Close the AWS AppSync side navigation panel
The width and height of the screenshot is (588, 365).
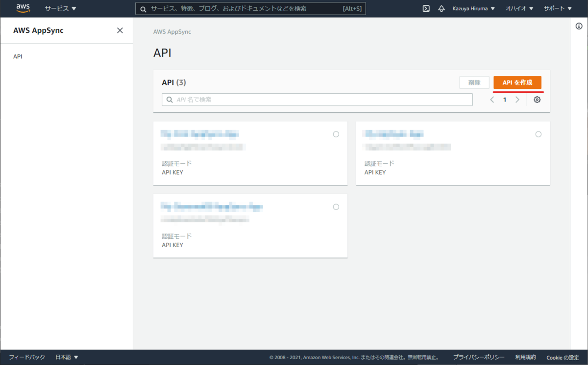pyautogui.click(x=120, y=30)
